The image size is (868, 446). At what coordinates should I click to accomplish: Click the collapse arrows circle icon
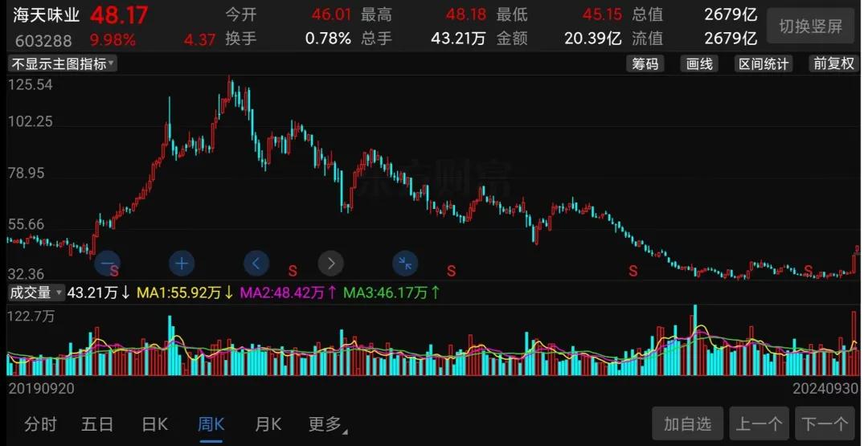click(x=405, y=264)
